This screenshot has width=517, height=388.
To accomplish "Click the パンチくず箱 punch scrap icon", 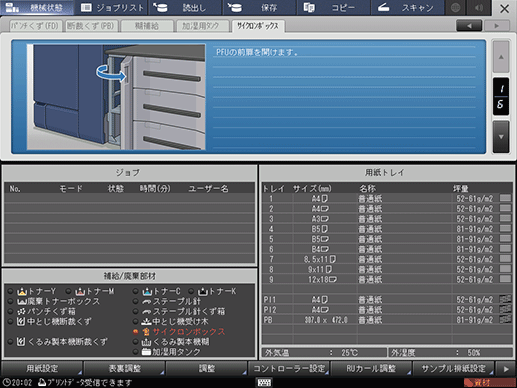I will point(21,312).
